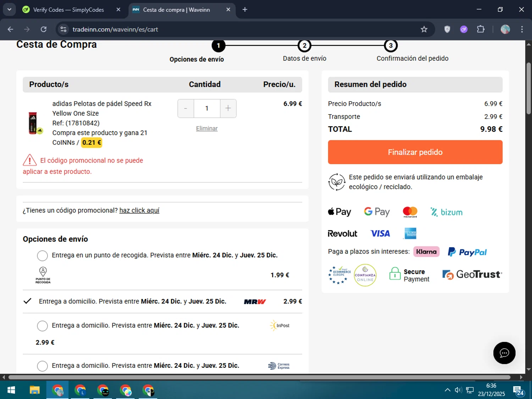Open the Chrome tab search dropdown
Image resolution: width=532 pixels, height=399 pixels.
click(x=9, y=10)
